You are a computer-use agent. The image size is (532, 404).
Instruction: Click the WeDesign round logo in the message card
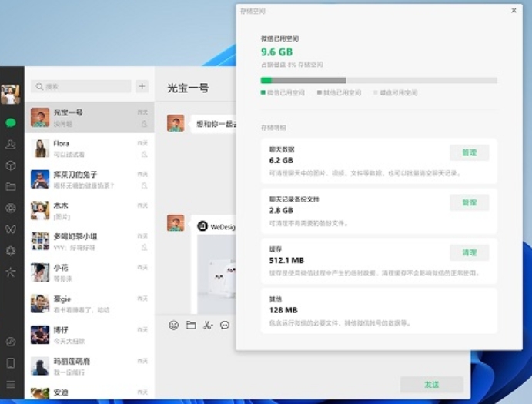tap(202, 226)
